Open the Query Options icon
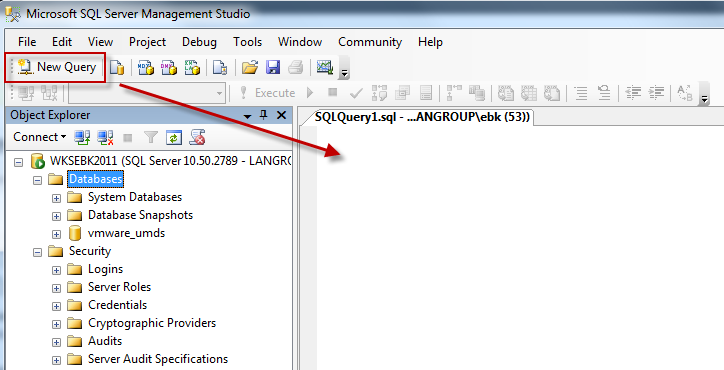 [402, 93]
